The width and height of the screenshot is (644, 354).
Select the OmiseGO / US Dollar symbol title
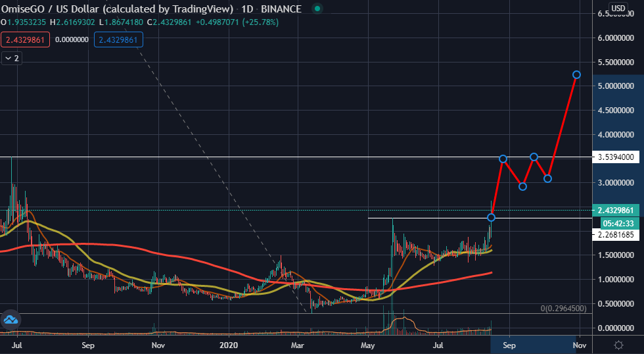[118, 9]
